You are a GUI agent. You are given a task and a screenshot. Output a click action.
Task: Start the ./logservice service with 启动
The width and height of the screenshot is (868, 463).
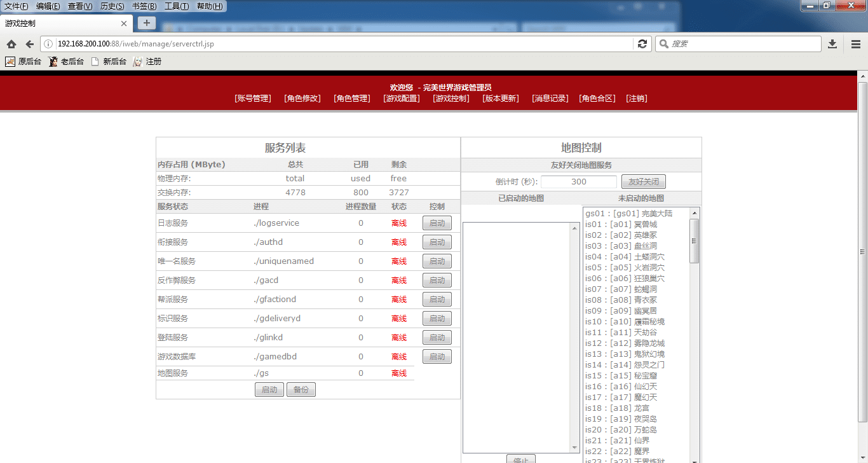437,223
